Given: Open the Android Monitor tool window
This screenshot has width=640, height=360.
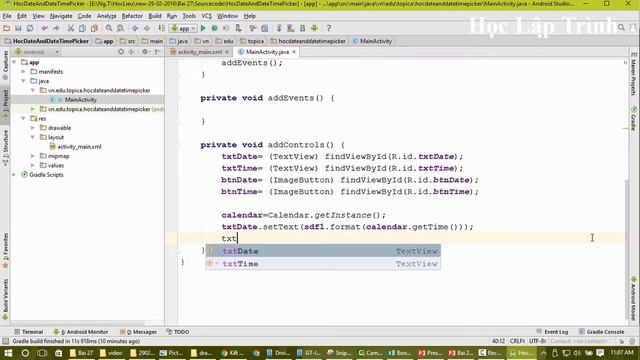Looking at the screenshot, I should (81, 332).
